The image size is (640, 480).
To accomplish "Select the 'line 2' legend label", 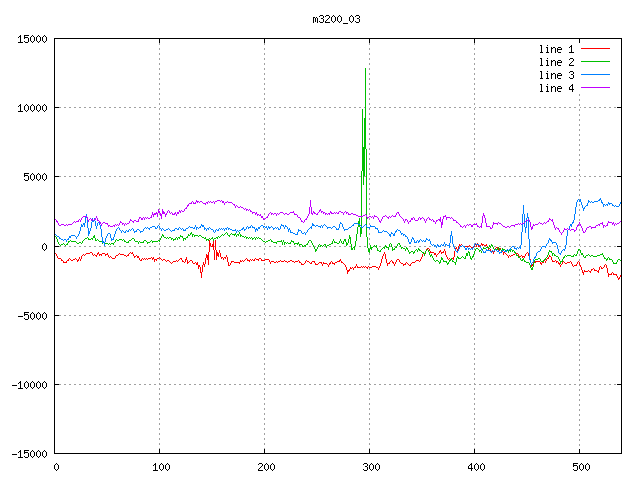I will click(556, 62).
